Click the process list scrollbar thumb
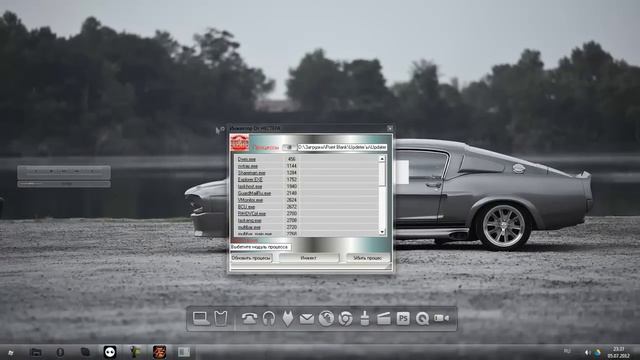640x360 pixels. 382,174
